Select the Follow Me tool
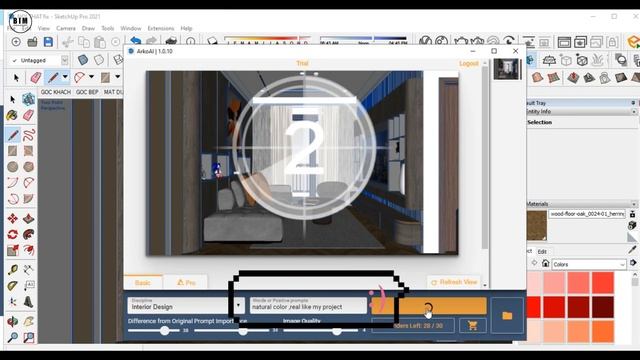This screenshot has height=360, width=640. 28,234
